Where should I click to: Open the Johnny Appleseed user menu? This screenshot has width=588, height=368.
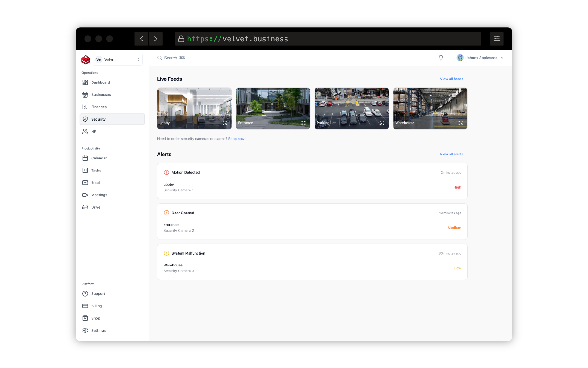481,58
